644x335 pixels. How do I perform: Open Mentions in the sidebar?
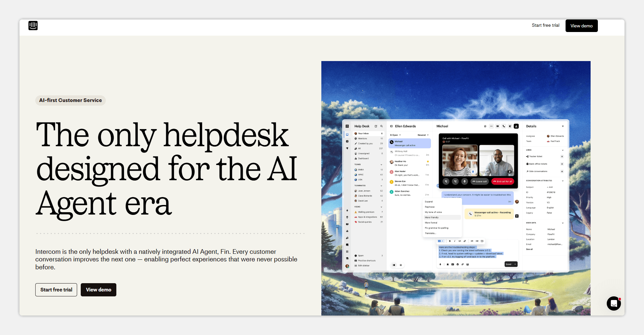point(368,139)
